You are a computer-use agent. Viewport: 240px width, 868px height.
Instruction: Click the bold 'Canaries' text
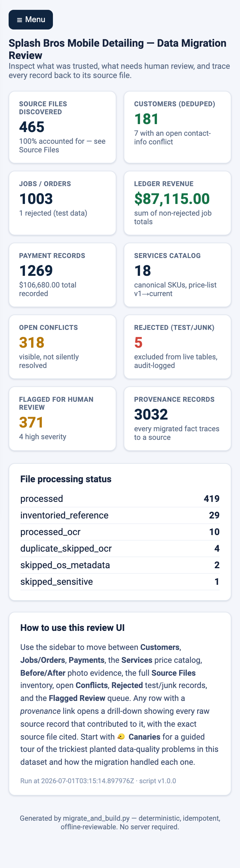pos(144,737)
